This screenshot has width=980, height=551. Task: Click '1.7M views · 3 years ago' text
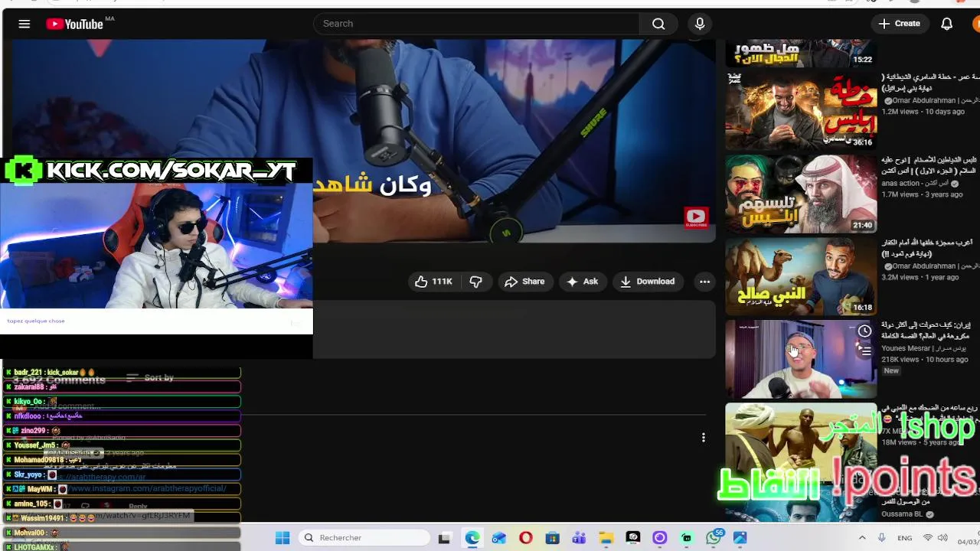(x=923, y=195)
